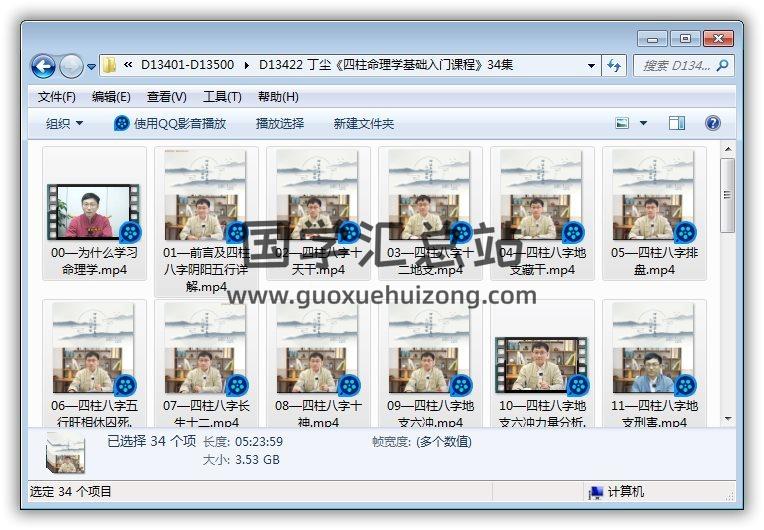764x530 pixels.
Task: Open the 帮助(H) menu
Action: tap(278, 97)
